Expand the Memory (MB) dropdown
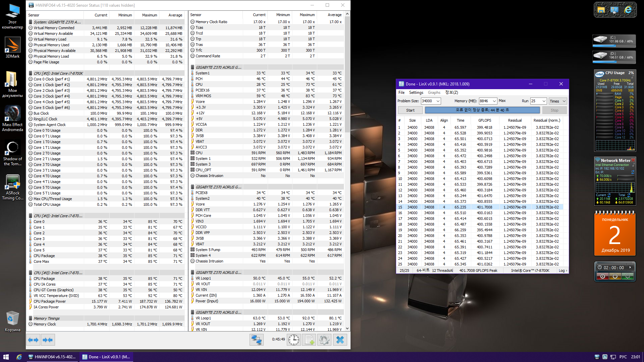 click(x=494, y=101)
